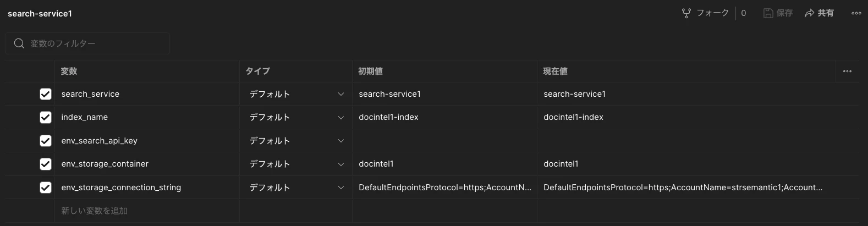Open the top-right more options menu
This screenshot has width=868, height=226.
(856, 13)
